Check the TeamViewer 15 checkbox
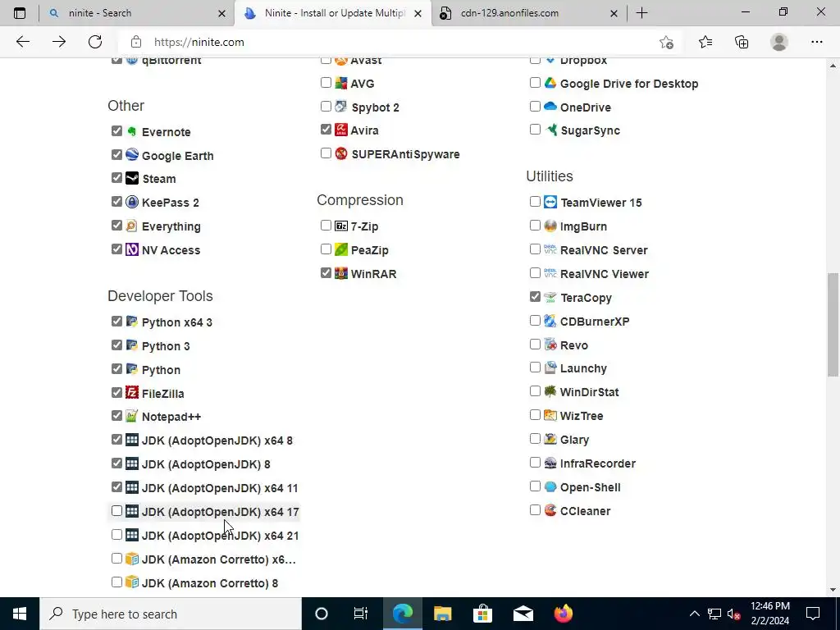The width and height of the screenshot is (840, 630). (x=535, y=202)
